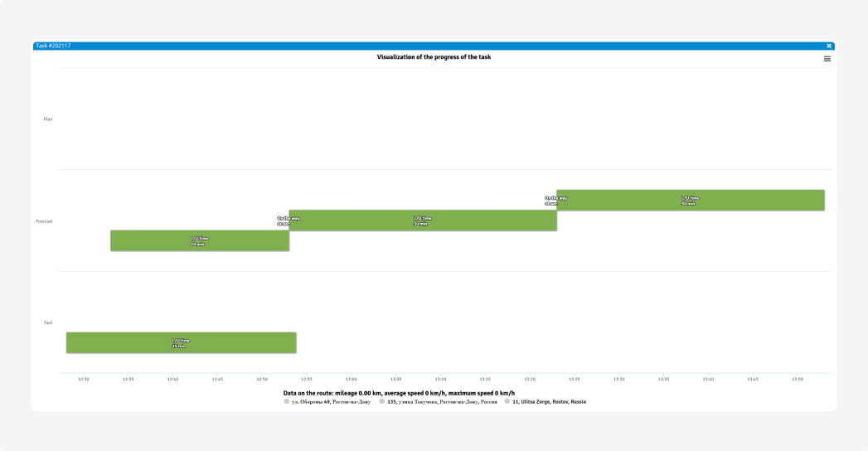Click the second 'On the way' marker near 13:23
Image resolution: width=868 pixels, height=451 pixels.
click(555, 200)
